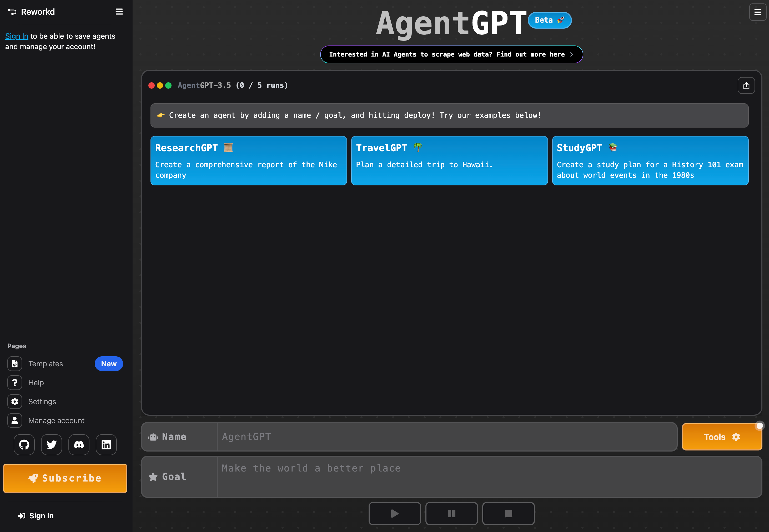Open the LinkedIn icon button
Screen dimensions: 769x532
point(106,444)
